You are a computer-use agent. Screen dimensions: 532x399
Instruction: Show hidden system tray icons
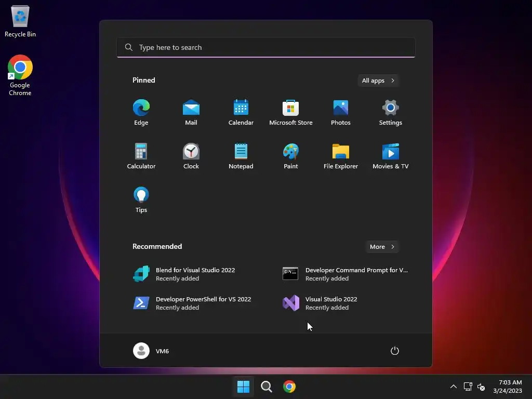tap(453, 387)
